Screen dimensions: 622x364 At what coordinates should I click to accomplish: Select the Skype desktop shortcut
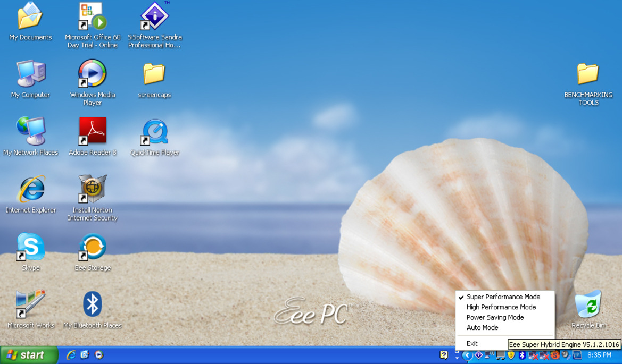[30, 252]
